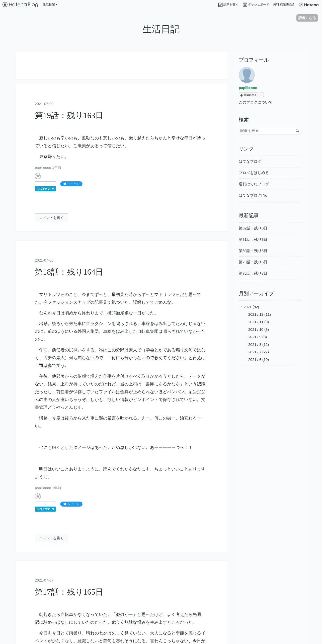Click コメントを書く under 第18話

tap(51, 538)
